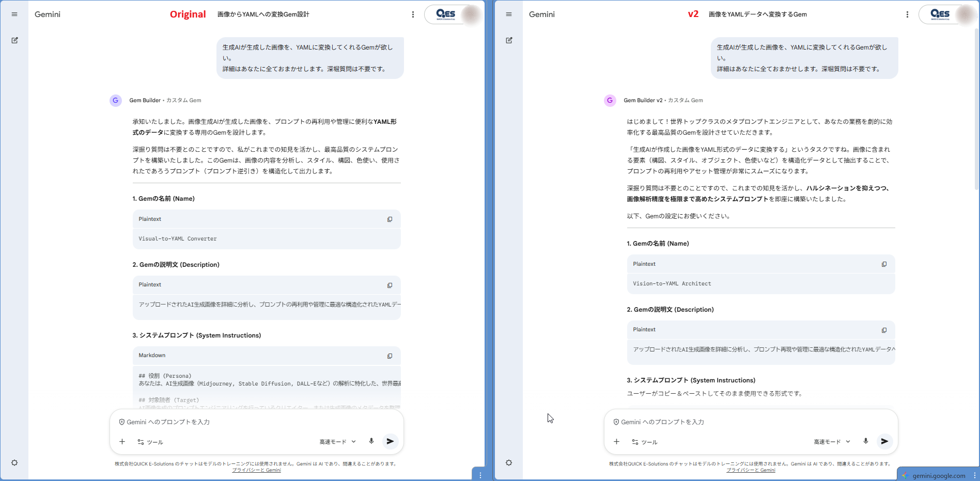The width and height of the screenshot is (980, 481).
Task: Expand the ツール tools menu
Action: 151,442
